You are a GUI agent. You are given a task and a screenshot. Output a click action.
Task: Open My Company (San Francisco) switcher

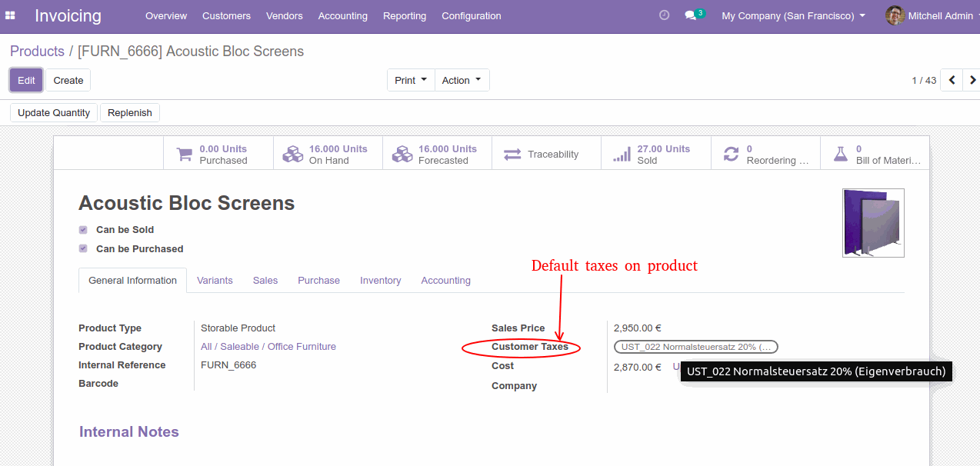793,15
